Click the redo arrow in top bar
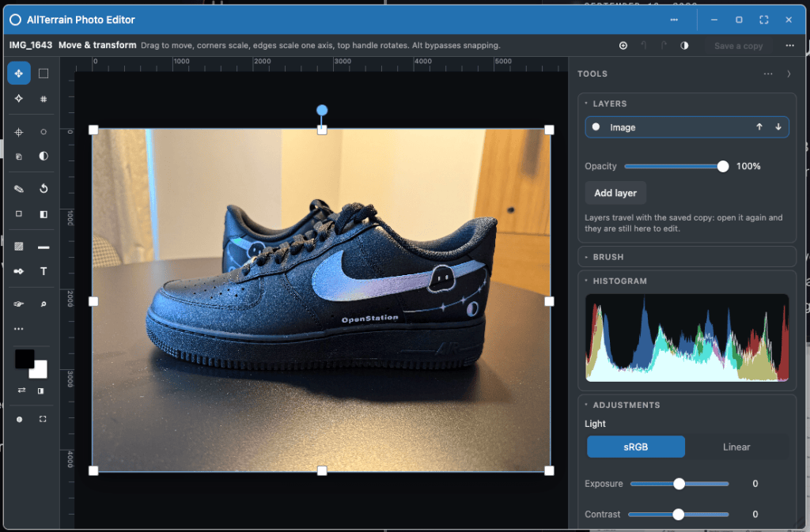 pyautogui.click(x=664, y=45)
